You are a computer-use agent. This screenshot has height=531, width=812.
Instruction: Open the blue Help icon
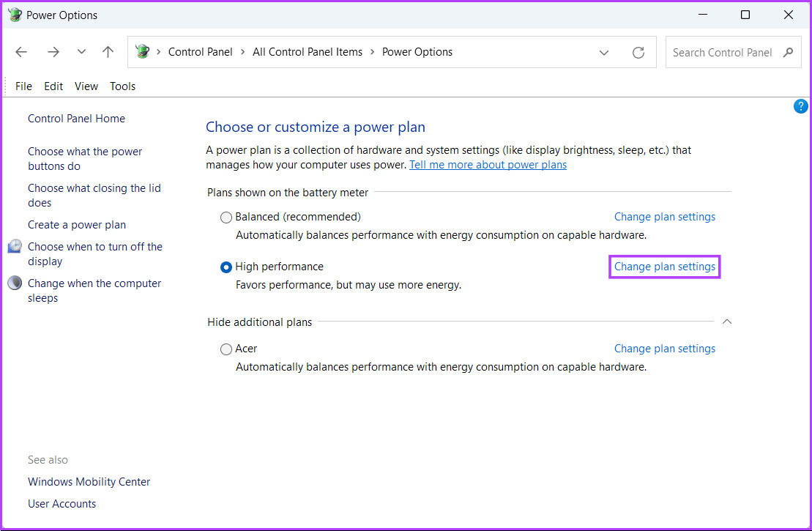coord(800,106)
